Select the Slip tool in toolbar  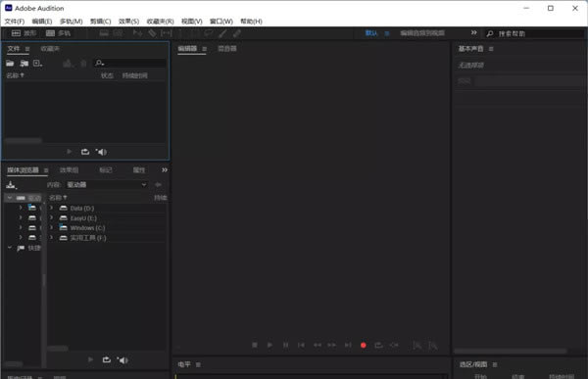[x=167, y=33]
